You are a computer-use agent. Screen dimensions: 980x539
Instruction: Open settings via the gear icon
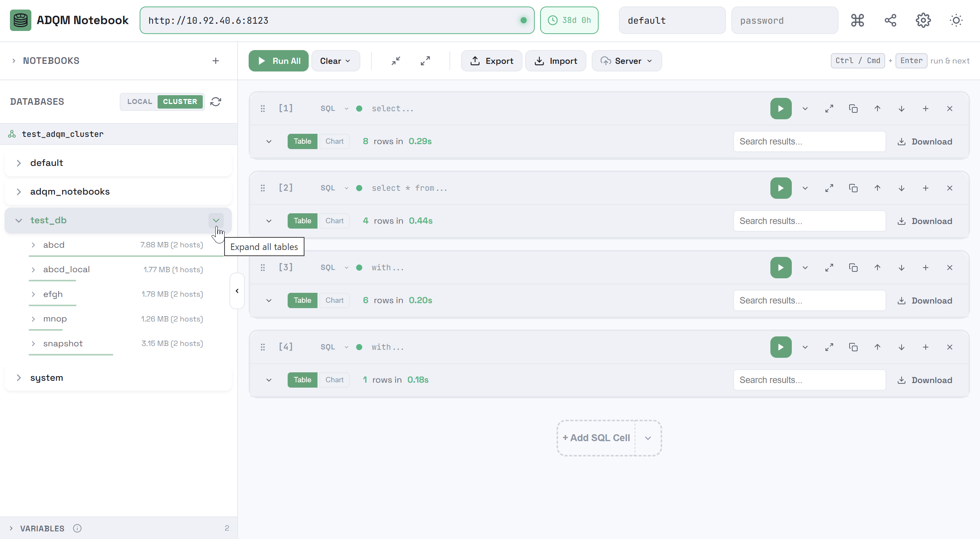coord(923,20)
